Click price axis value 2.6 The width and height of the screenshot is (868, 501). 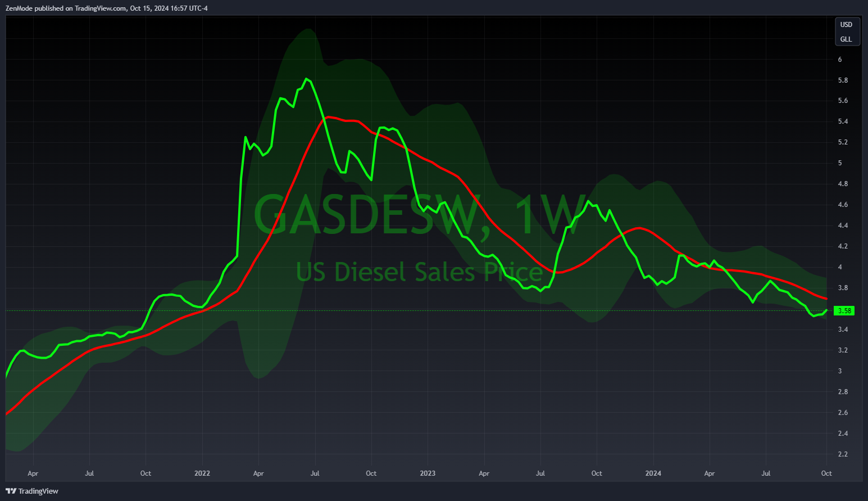tap(843, 413)
